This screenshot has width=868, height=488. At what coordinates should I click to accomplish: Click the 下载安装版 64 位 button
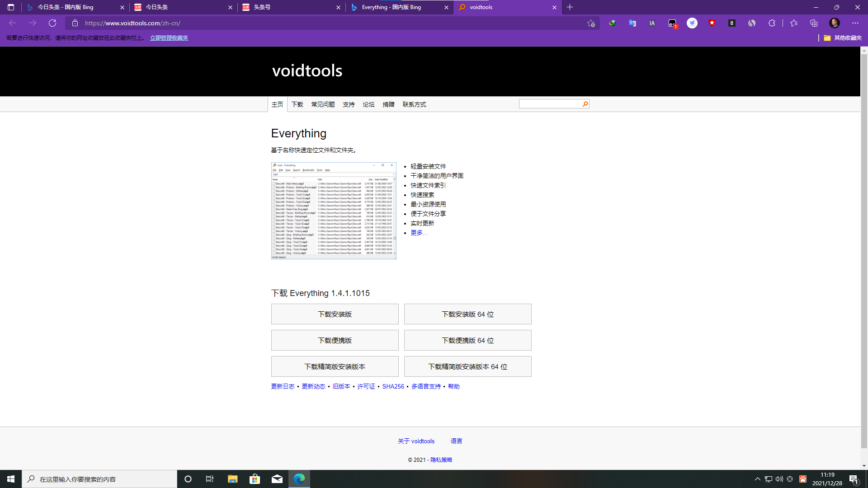point(468,314)
